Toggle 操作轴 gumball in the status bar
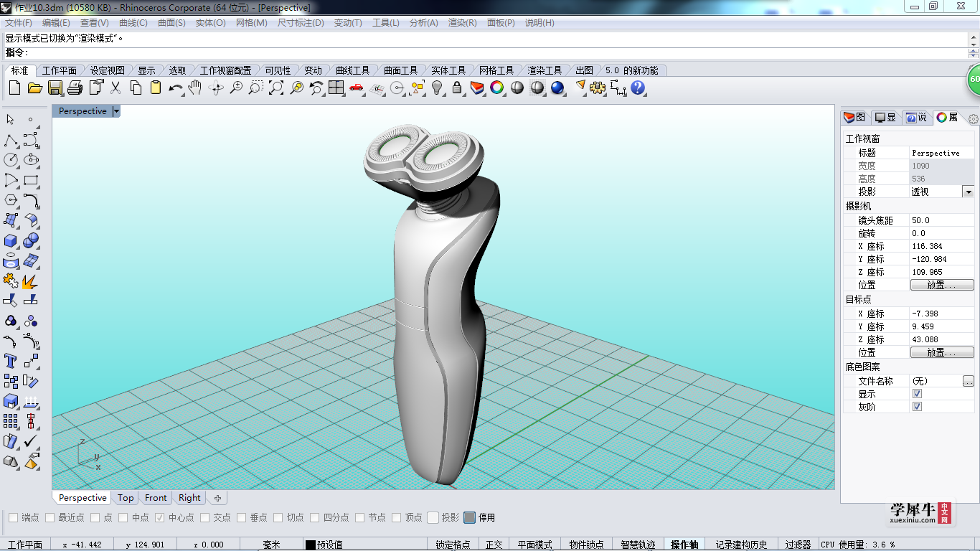 click(684, 545)
